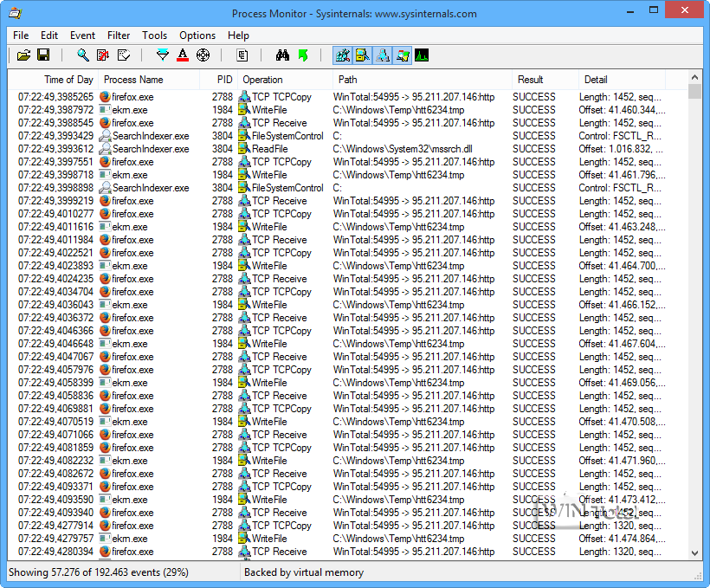The height and width of the screenshot is (588, 710).
Task: Toggle Show Process and Thread Activity filter
Action: (402, 55)
